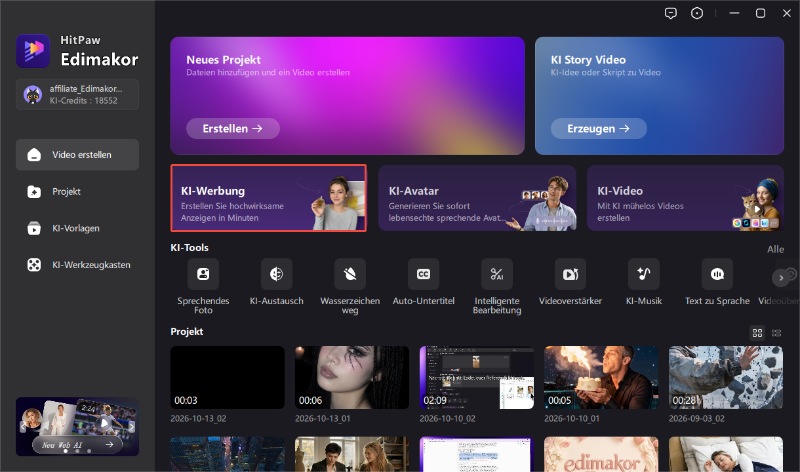This screenshot has width=800, height=472.
Task: Open the KI-Werbung card
Action: (x=268, y=198)
